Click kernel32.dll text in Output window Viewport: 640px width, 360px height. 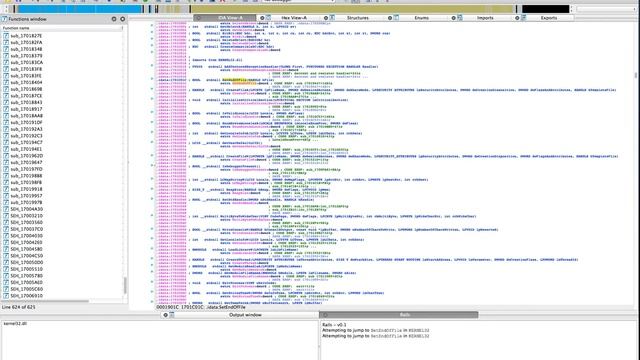tap(15, 324)
